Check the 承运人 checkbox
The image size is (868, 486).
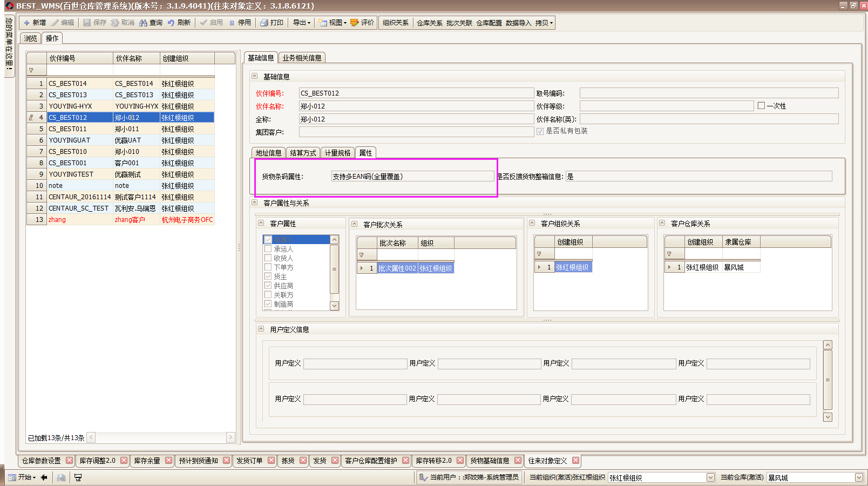(268, 249)
